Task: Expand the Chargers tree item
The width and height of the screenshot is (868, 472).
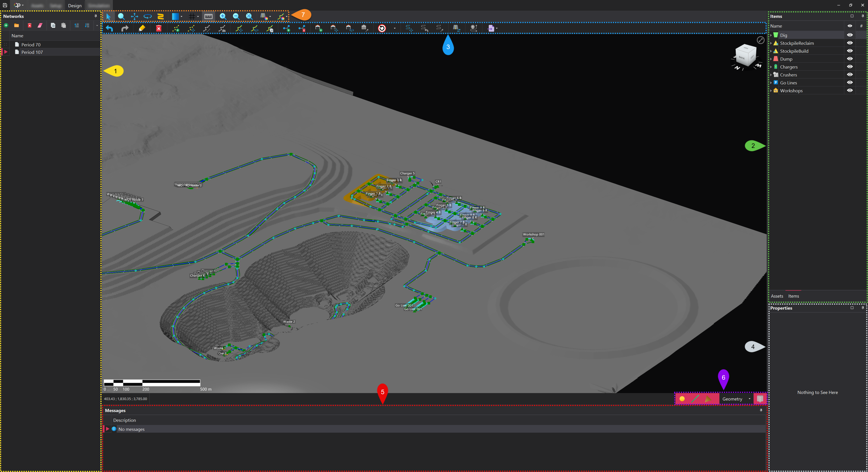Action: tap(771, 67)
